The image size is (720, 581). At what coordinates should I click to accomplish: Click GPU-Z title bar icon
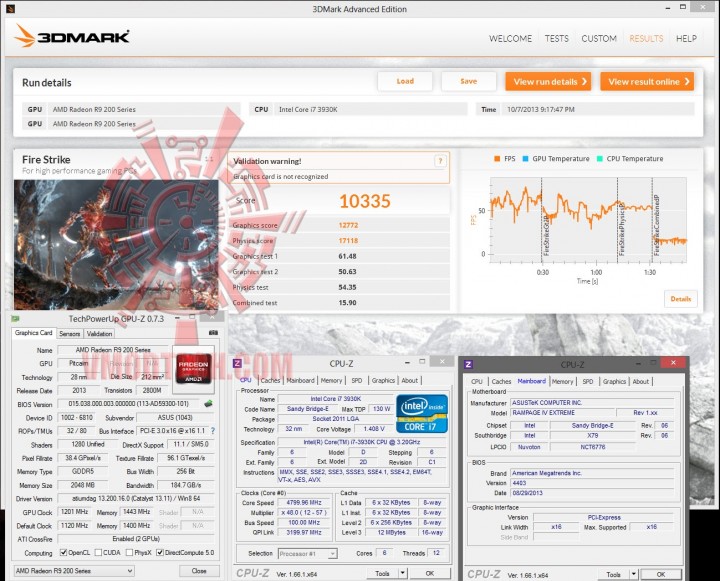15,318
